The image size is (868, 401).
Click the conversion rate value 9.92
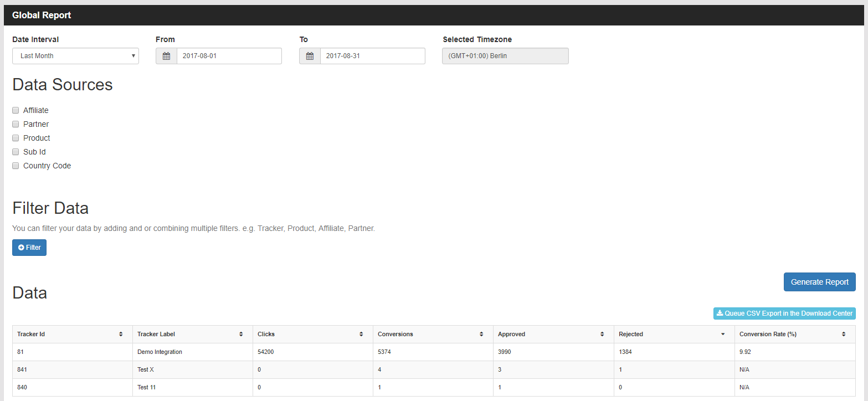click(746, 352)
